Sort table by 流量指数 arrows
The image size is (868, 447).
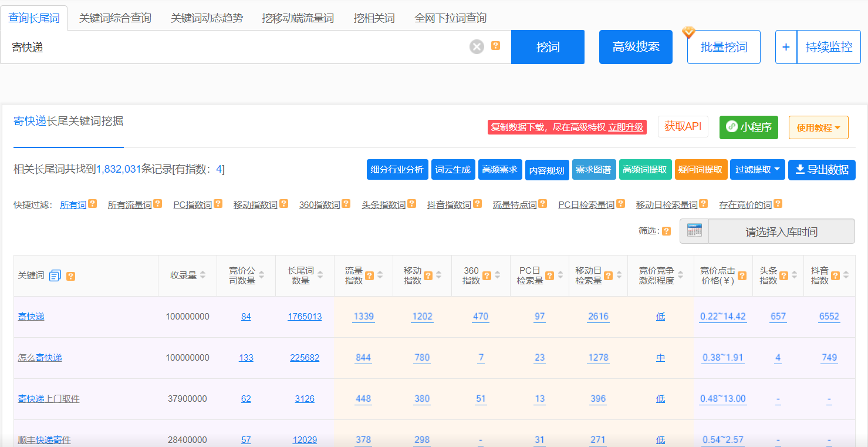(380, 275)
